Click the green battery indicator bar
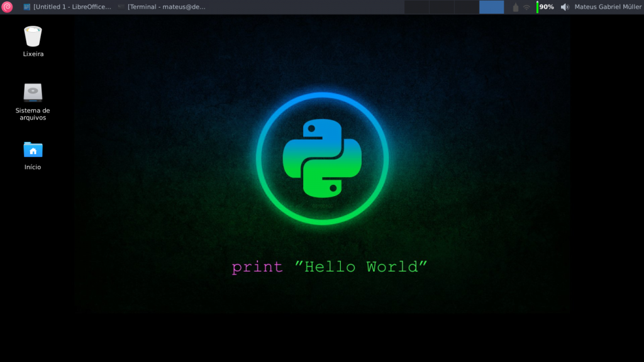The image size is (644, 362). coord(537,7)
